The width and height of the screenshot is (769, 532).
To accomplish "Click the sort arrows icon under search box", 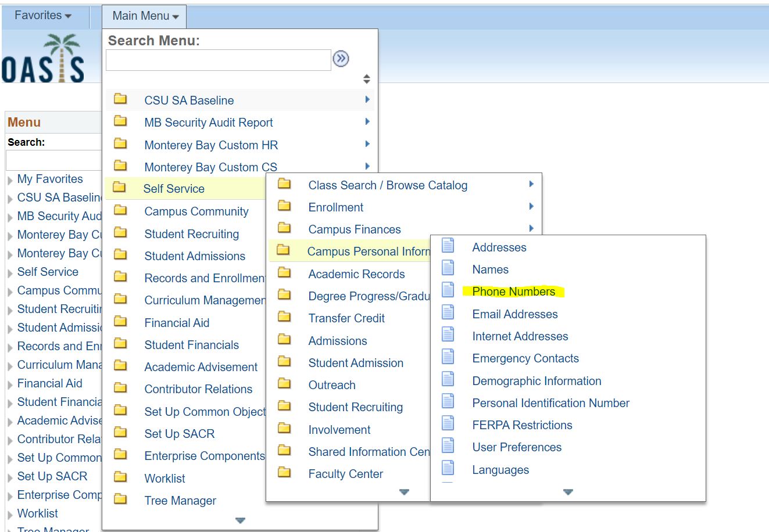I will 366,79.
